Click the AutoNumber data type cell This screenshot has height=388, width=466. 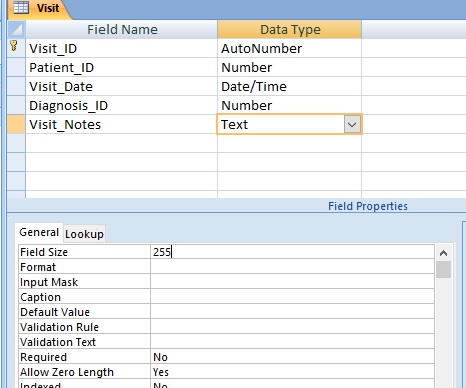coord(290,49)
